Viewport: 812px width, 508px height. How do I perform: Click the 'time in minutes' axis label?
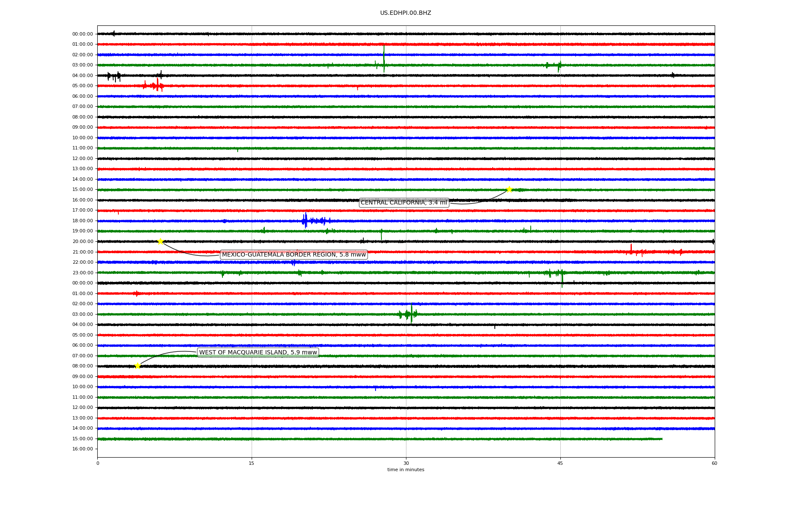(x=405, y=470)
